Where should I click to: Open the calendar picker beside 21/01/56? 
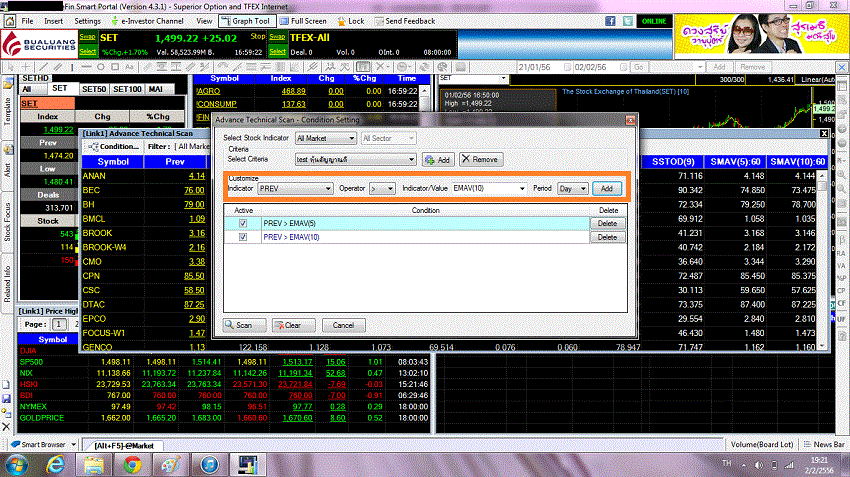pos(567,67)
